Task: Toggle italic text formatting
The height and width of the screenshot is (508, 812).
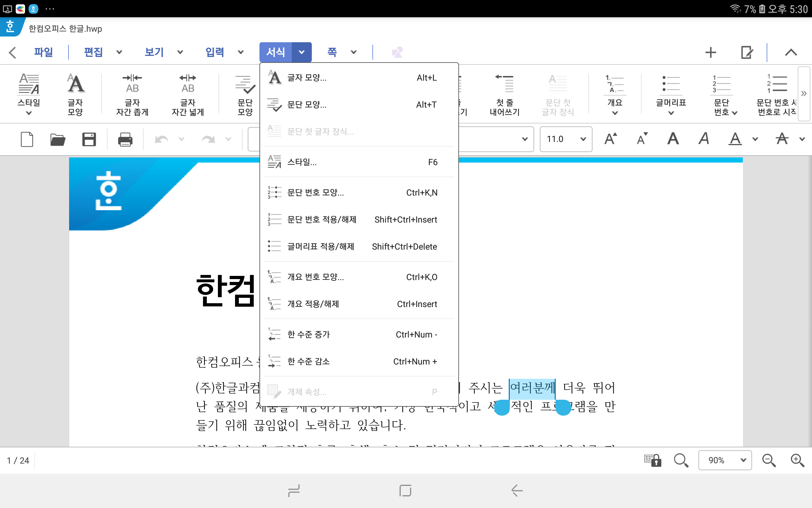Action: click(704, 139)
